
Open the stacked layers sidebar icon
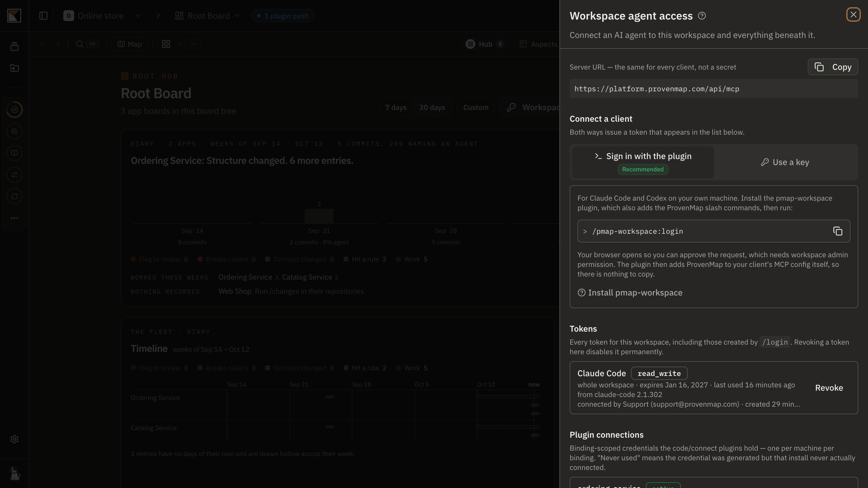14,46
